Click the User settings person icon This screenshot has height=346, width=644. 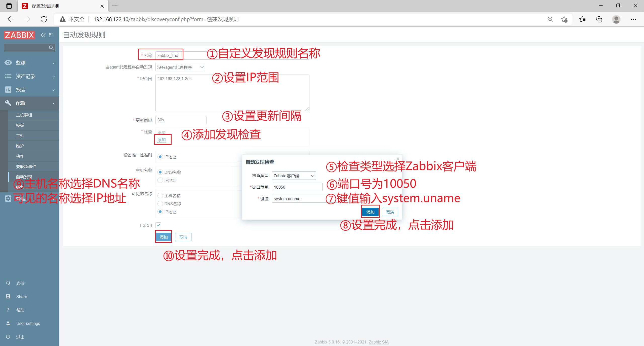(8, 323)
